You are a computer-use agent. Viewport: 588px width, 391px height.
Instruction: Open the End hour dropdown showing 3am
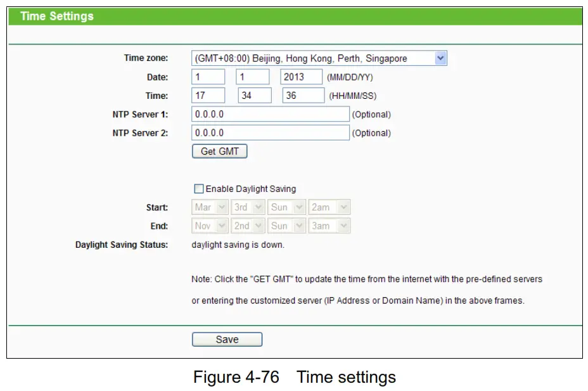point(329,226)
